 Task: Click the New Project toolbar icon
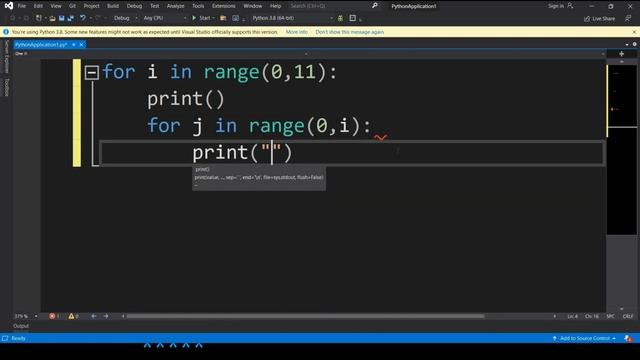coord(39,18)
